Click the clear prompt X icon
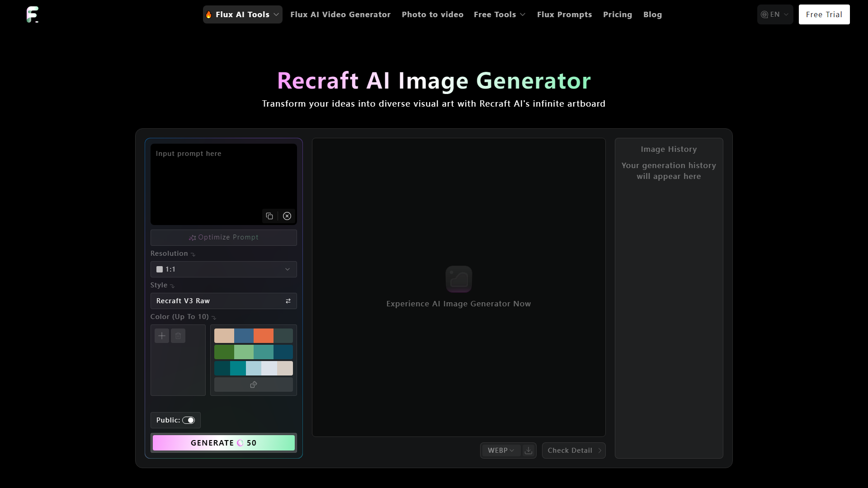868x488 pixels. point(287,216)
